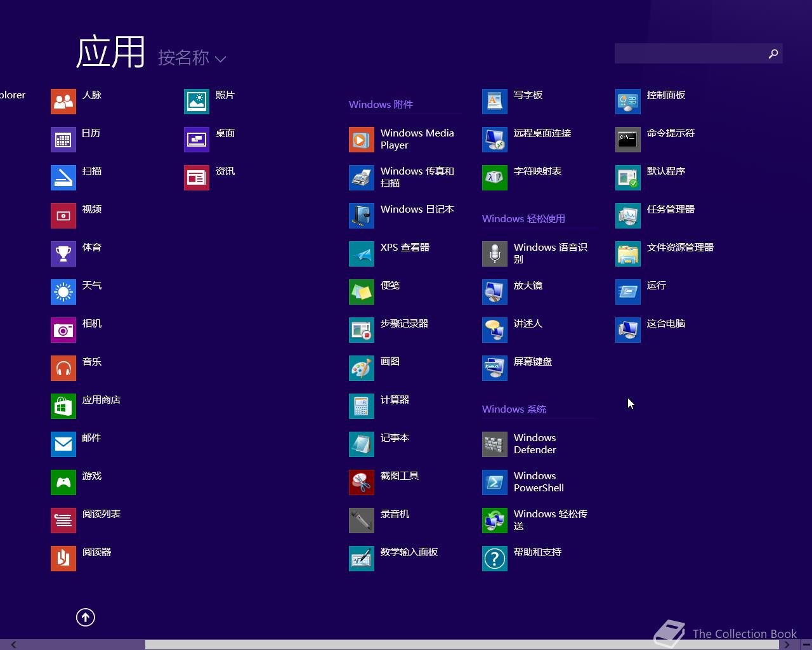
Task: Open the 数学输入面板 icon
Action: (x=362, y=559)
